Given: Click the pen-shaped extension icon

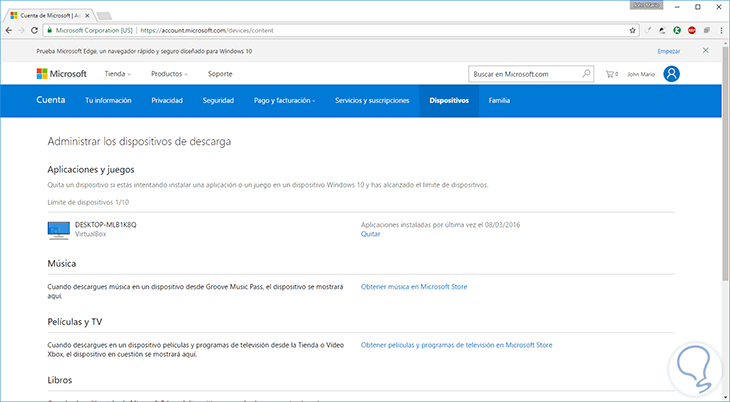Looking at the screenshot, I should click(648, 30).
